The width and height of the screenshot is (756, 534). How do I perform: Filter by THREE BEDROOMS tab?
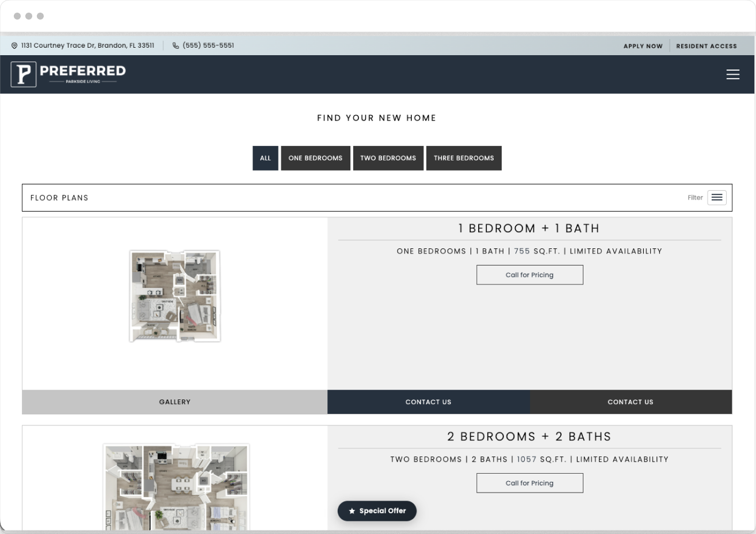(x=464, y=158)
